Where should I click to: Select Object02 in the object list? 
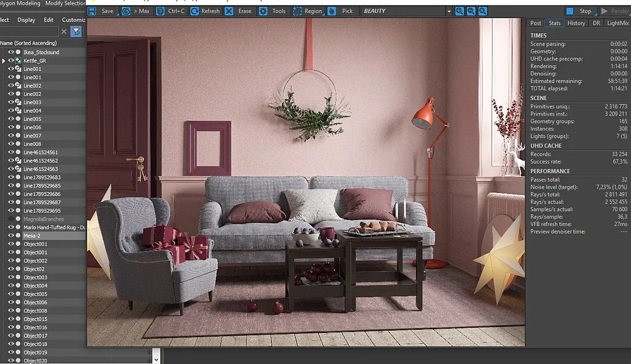[34, 269]
